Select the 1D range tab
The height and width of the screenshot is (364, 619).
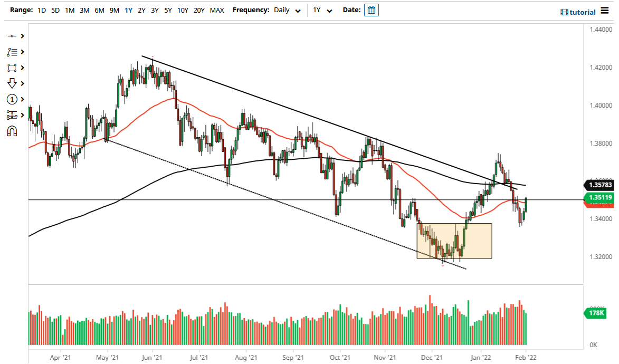point(41,10)
